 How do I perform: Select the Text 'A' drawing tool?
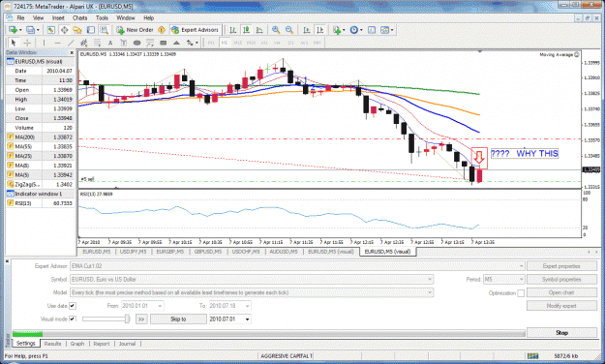[110, 43]
